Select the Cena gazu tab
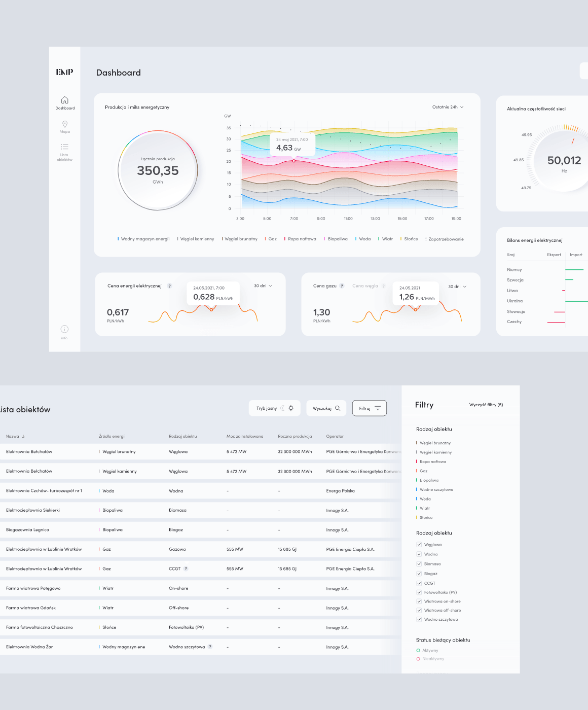 325,286
